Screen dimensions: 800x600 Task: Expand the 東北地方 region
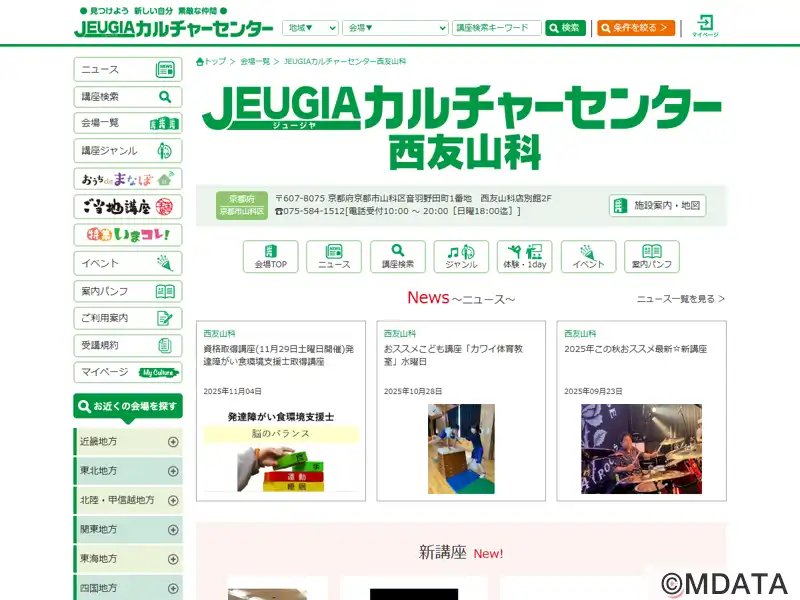point(128,470)
